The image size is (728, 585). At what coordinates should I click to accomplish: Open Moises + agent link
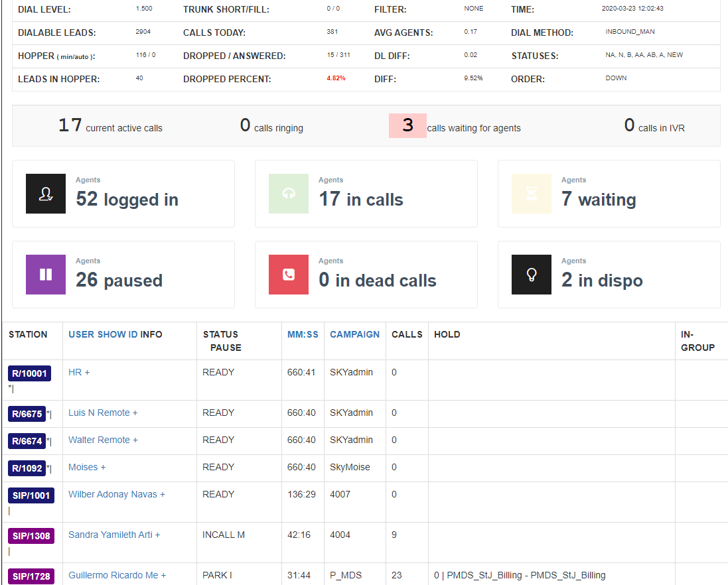[x=87, y=467]
